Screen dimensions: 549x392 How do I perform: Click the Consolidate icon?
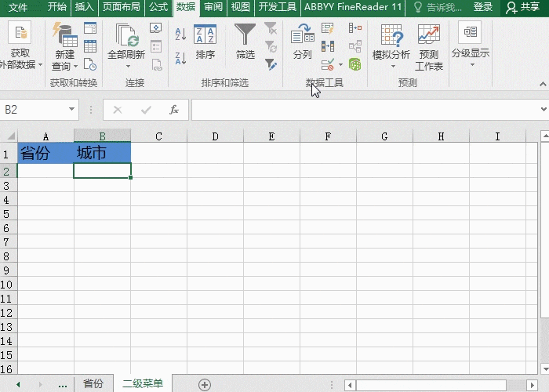click(x=355, y=28)
